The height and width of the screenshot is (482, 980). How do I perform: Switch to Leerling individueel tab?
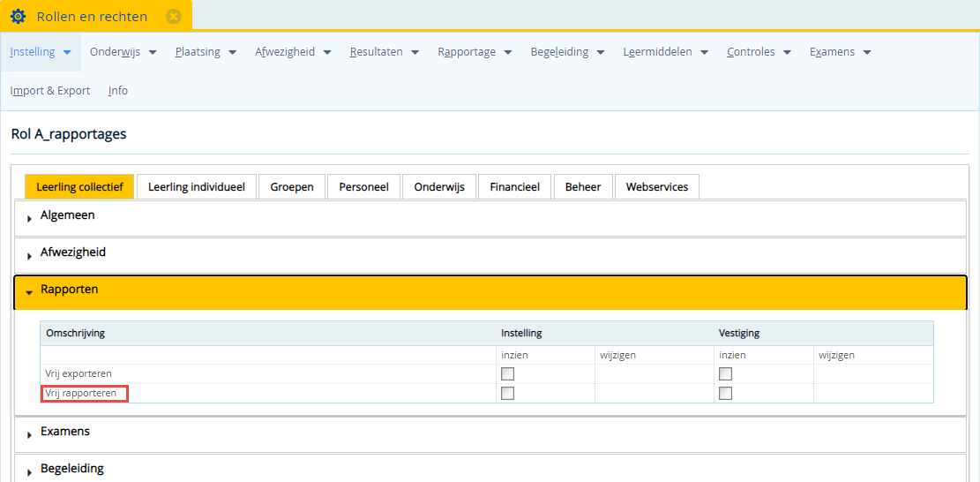[196, 187]
